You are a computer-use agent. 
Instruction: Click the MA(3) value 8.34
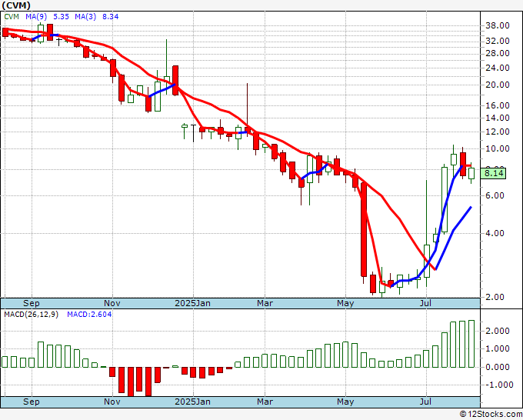pos(111,17)
